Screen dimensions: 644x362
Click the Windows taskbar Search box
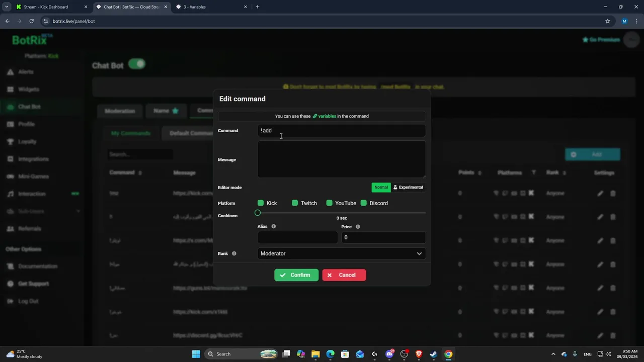tap(242, 354)
